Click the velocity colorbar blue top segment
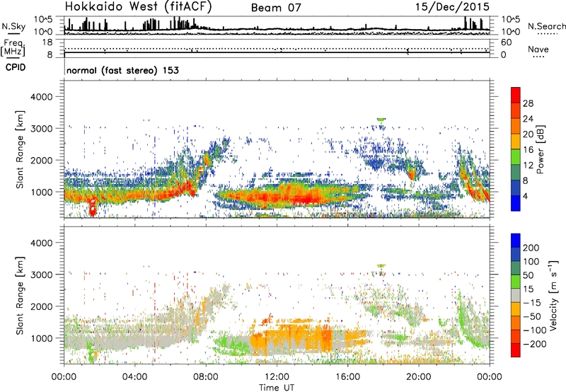 tap(516, 241)
